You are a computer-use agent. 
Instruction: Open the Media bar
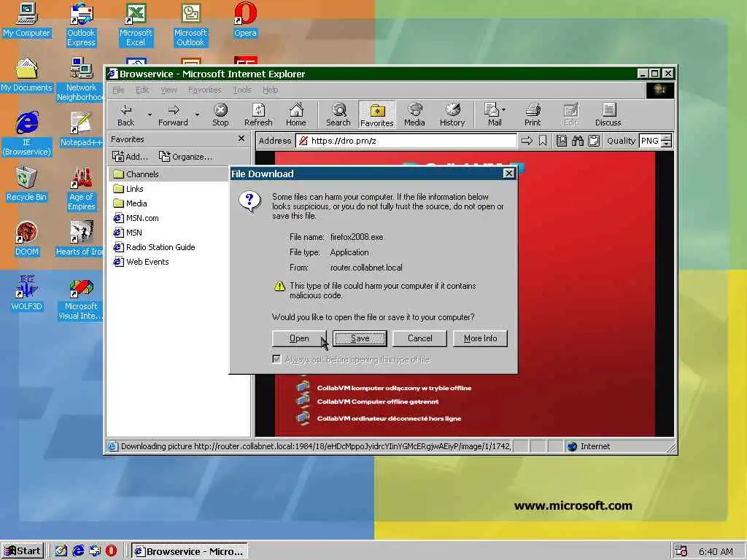pyautogui.click(x=414, y=115)
